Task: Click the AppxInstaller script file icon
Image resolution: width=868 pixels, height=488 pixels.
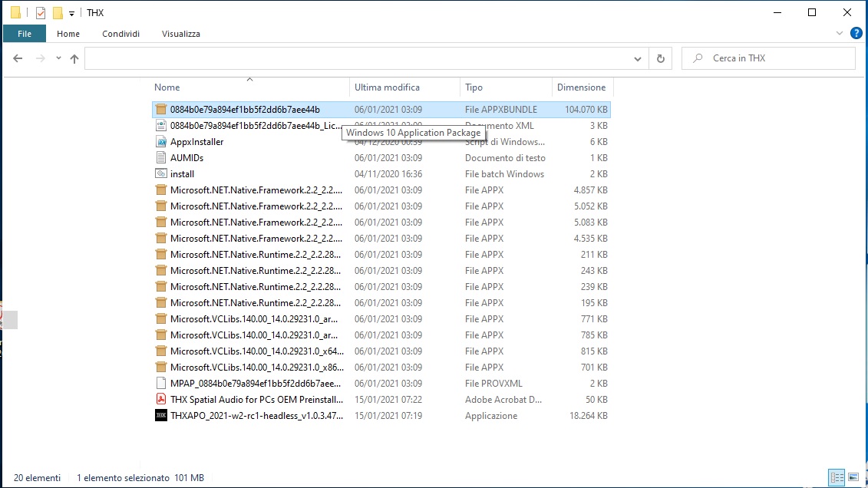Action: [x=160, y=142]
